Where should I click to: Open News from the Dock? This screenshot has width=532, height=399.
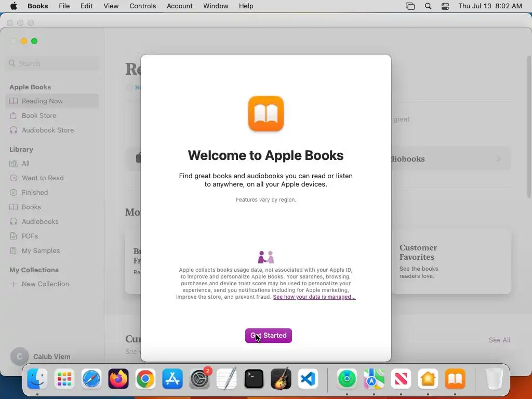pos(401,379)
